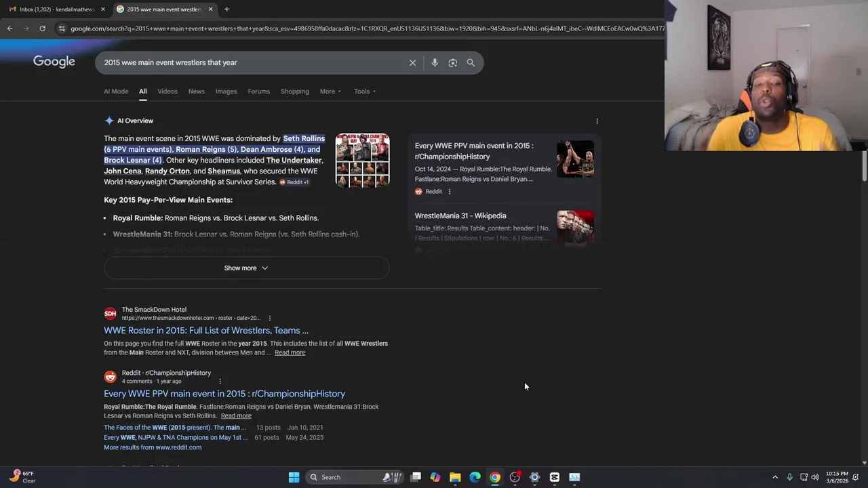This screenshot has width=868, height=488.
Task: Close the Google search results tab
Action: (x=210, y=9)
